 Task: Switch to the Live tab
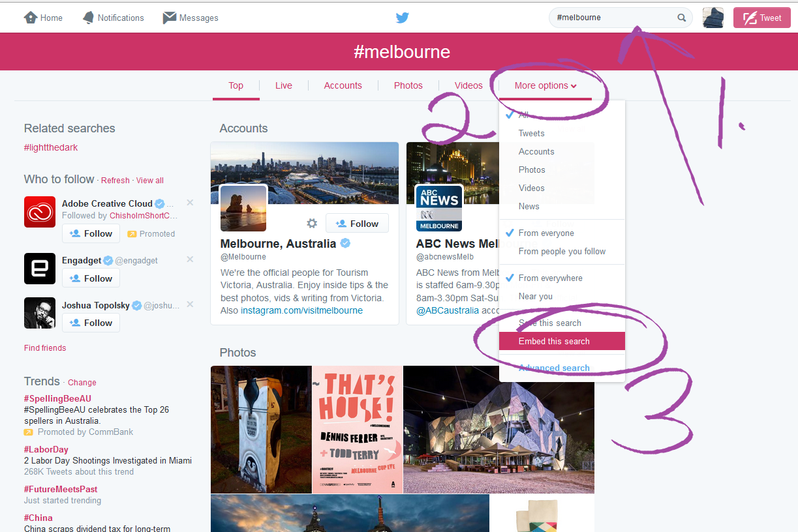coord(284,85)
